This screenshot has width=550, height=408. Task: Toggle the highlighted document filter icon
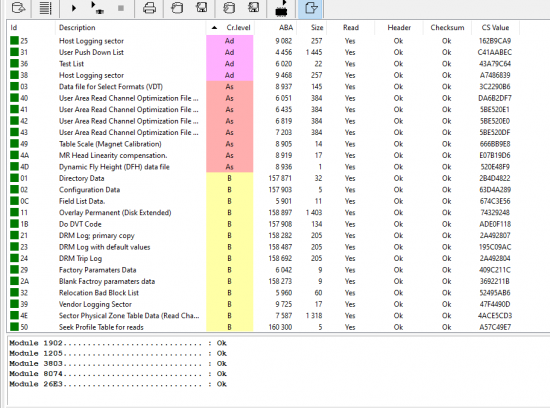pyautogui.click(x=311, y=8)
